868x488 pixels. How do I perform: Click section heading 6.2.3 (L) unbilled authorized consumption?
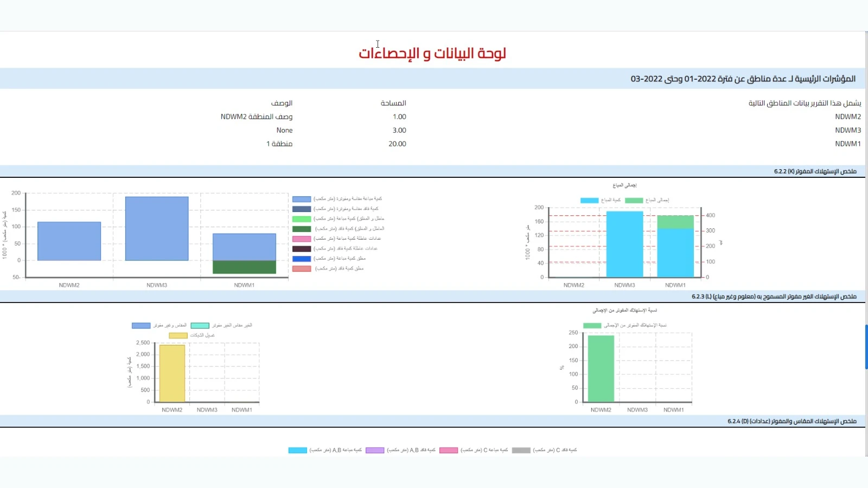click(774, 297)
